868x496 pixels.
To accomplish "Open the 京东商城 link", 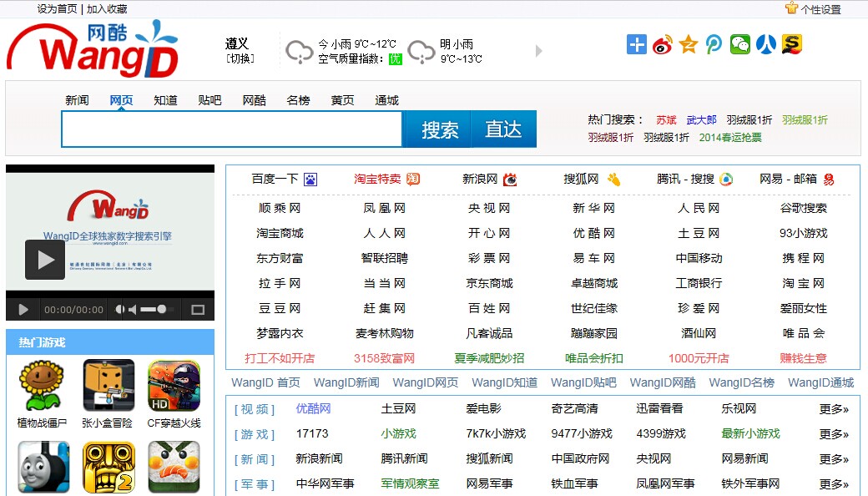I will coord(489,283).
